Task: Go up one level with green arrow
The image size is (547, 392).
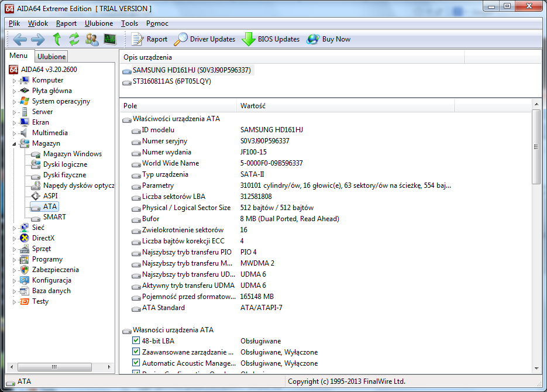Action: click(57, 39)
